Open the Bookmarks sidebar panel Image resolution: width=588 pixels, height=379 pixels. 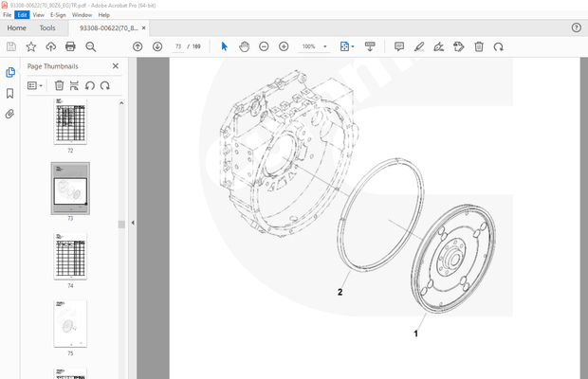click(10, 93)
